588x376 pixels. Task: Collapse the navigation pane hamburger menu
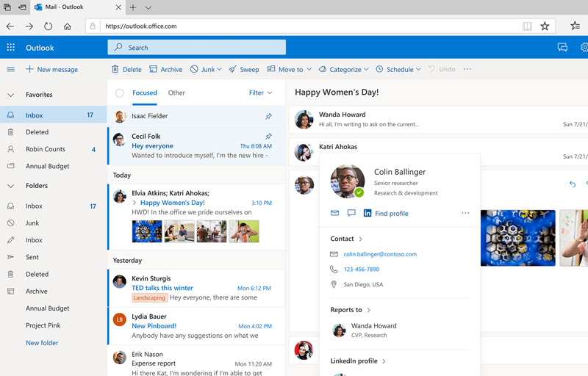[x=11, y=69]
